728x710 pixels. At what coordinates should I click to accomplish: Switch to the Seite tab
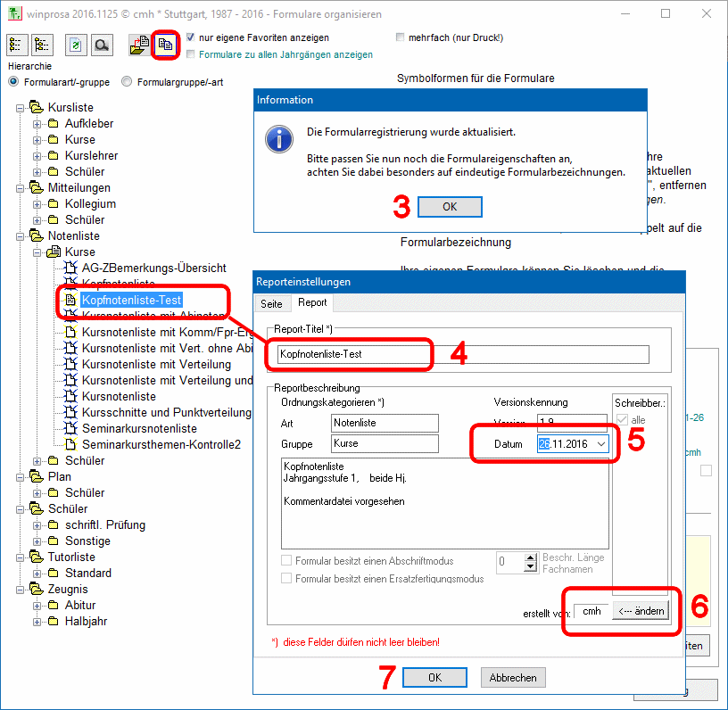tap(271, 303)
